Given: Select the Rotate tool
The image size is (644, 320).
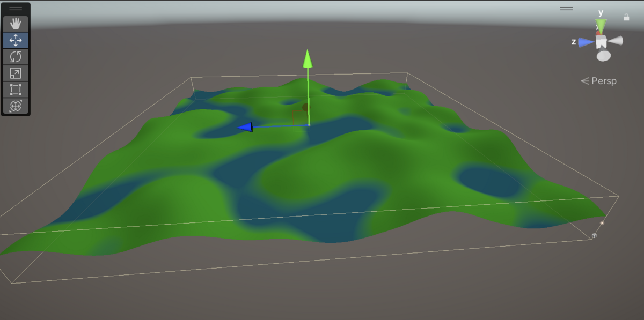Looking at the screenshot, I should click(16, 57).
